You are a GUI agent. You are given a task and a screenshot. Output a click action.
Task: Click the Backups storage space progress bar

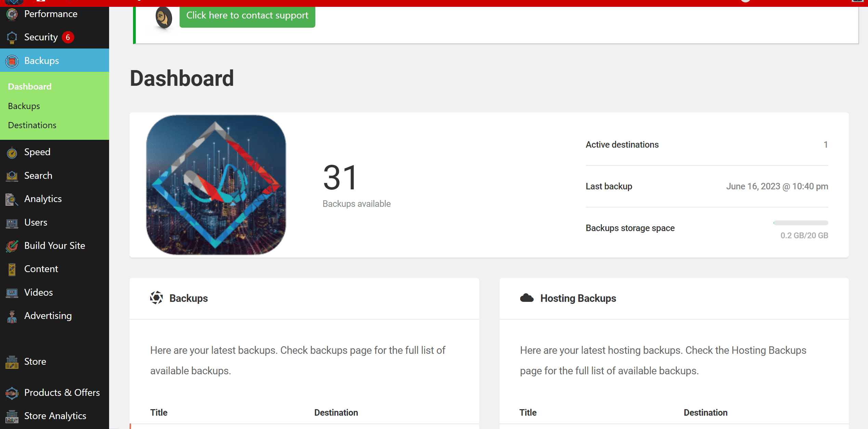pyautogui.click(x=801, y=223)
